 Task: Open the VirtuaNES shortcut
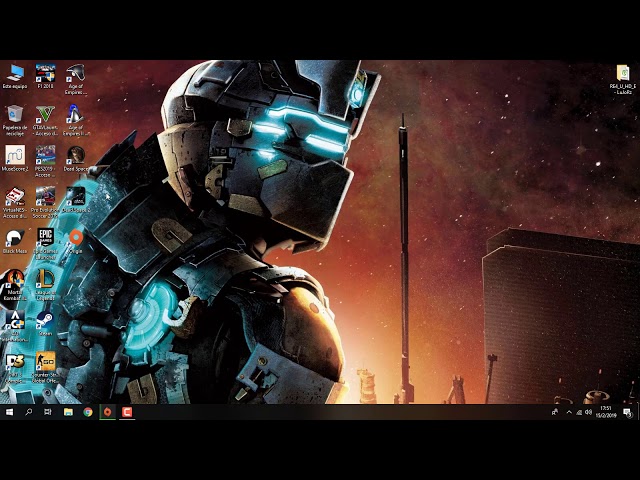[x=15, y=202]
